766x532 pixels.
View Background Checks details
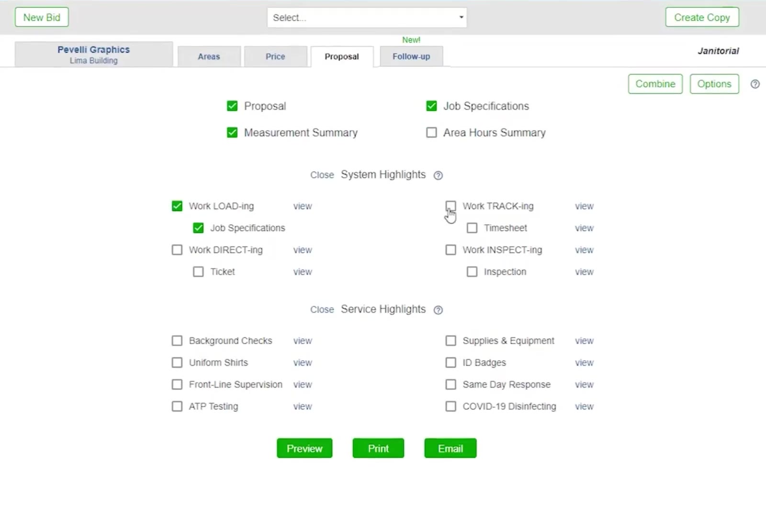(x=303, y=341)
